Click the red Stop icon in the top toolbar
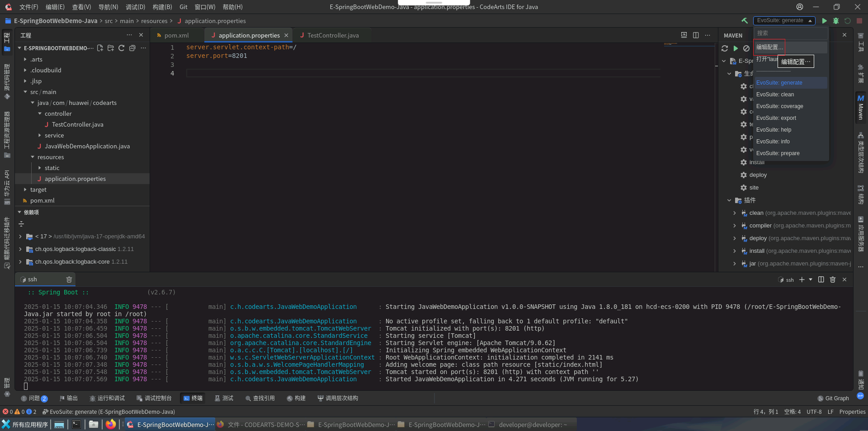 859,21
